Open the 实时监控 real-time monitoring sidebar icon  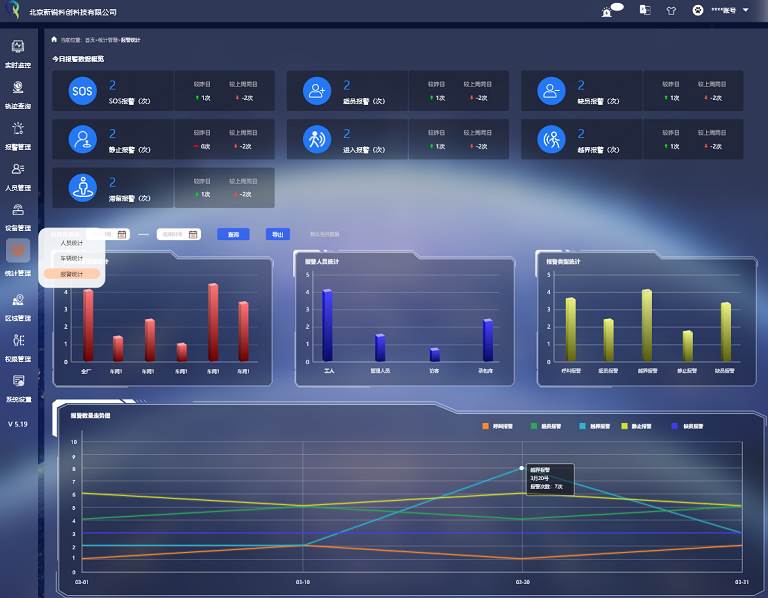point(18,47)
